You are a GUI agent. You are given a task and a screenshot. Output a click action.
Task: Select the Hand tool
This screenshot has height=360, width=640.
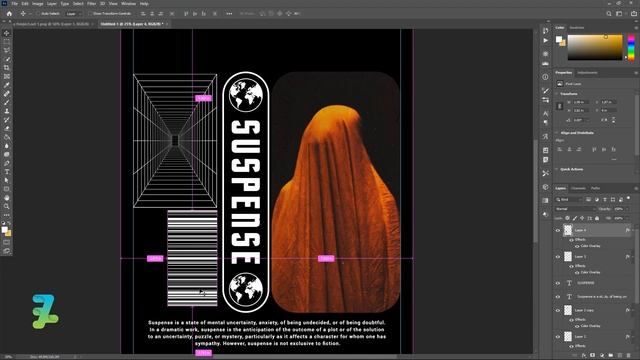tap(7, 198)
